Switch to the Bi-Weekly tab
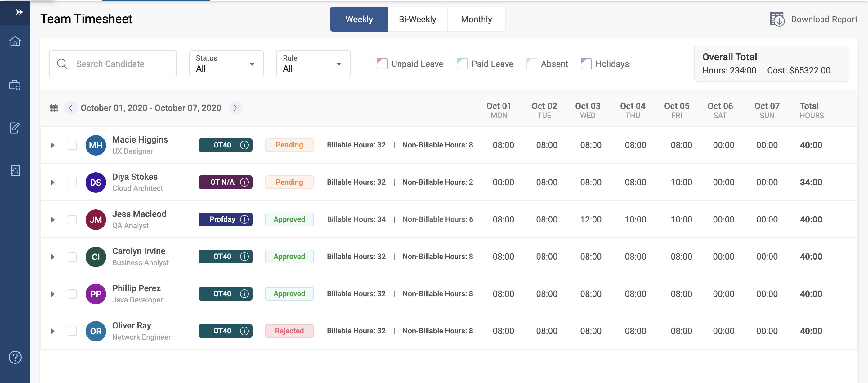Viewport: 868px width, 383px height. [417, 20]
